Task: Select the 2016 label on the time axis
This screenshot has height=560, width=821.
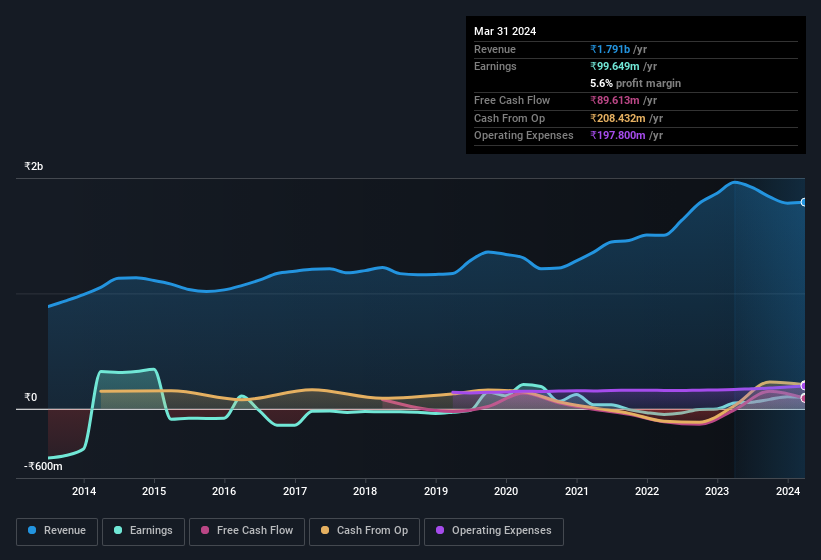Action: pos(224,491)
